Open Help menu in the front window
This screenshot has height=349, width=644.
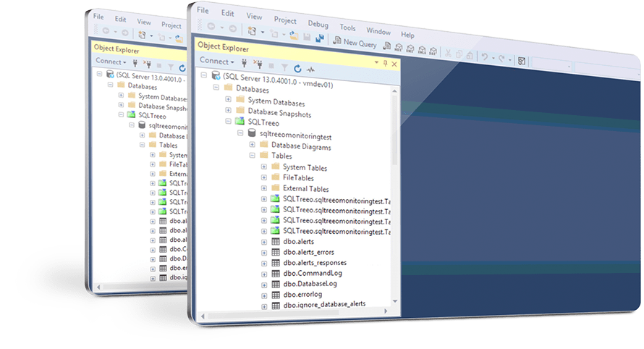pyautogui.click(x=407, y=35)
